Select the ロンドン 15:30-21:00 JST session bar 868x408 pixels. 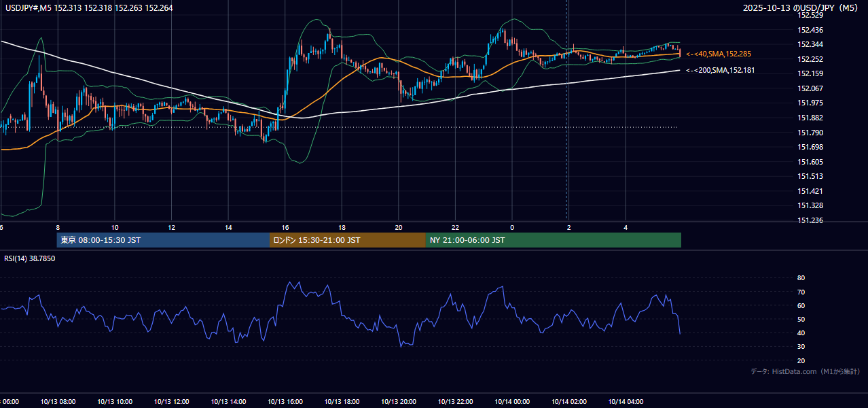348,240
